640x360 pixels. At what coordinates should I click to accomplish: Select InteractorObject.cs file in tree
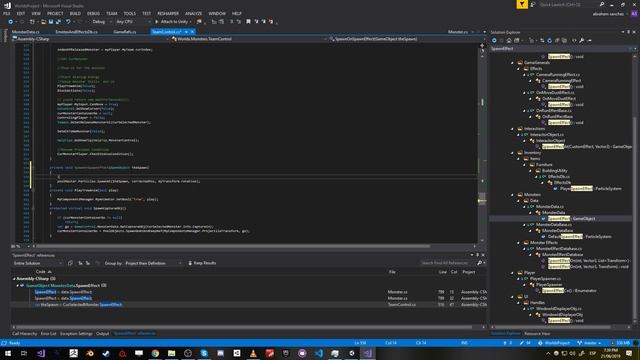pos(547,135)
